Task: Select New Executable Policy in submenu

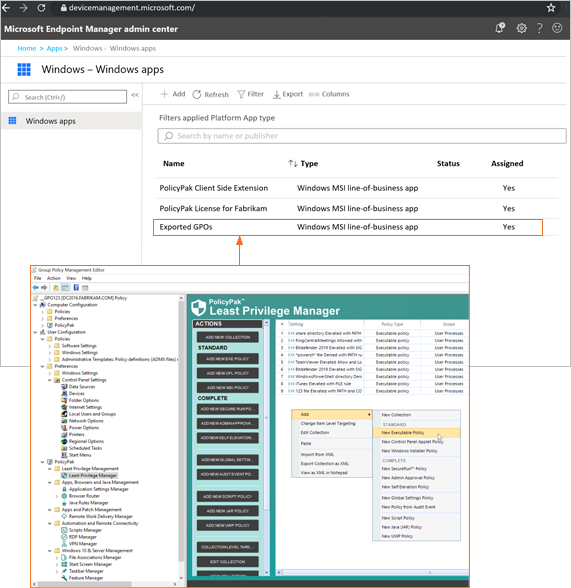Action: coord(416,433)
